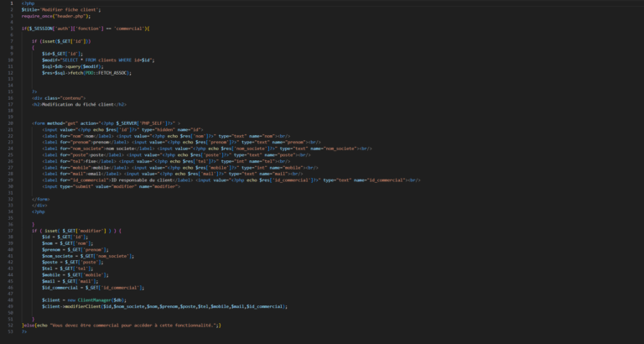Click the label for="nom" input line
Viewport: 644px width, 344px height.
(x=166, y=136)
